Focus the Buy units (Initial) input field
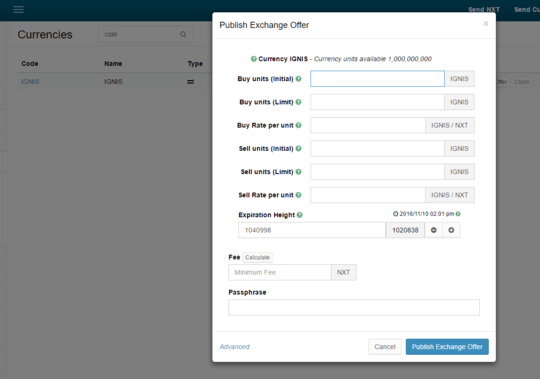540x379 pixels. point(377,79)
